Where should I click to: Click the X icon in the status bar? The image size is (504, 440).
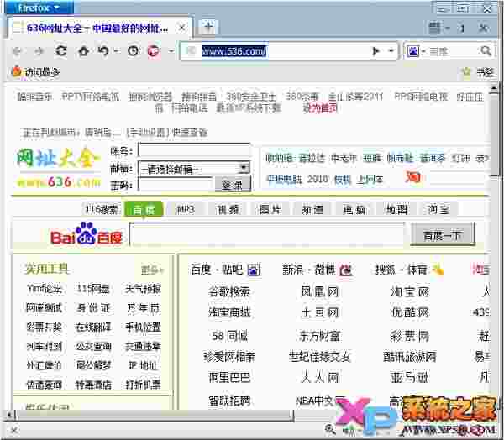(14, 430)
